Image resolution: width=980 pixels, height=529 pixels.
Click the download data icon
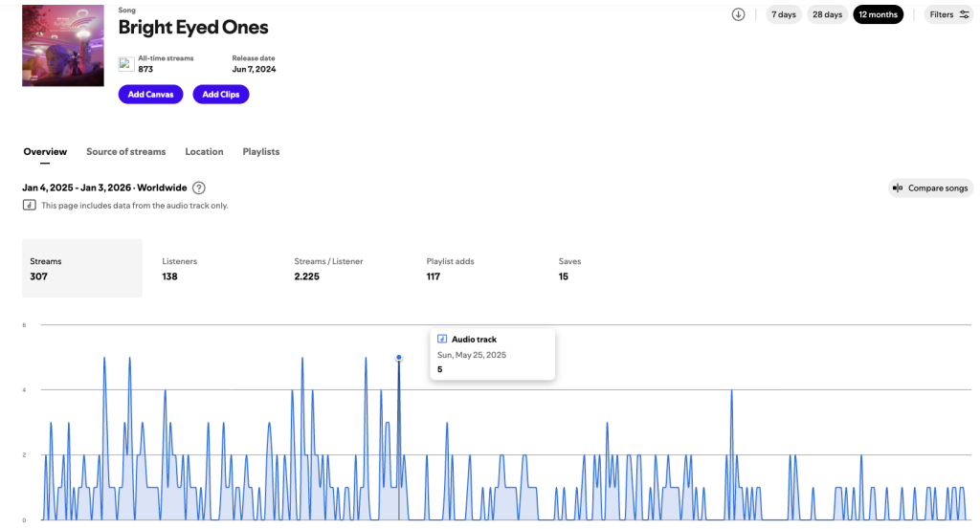pos(738,14)
